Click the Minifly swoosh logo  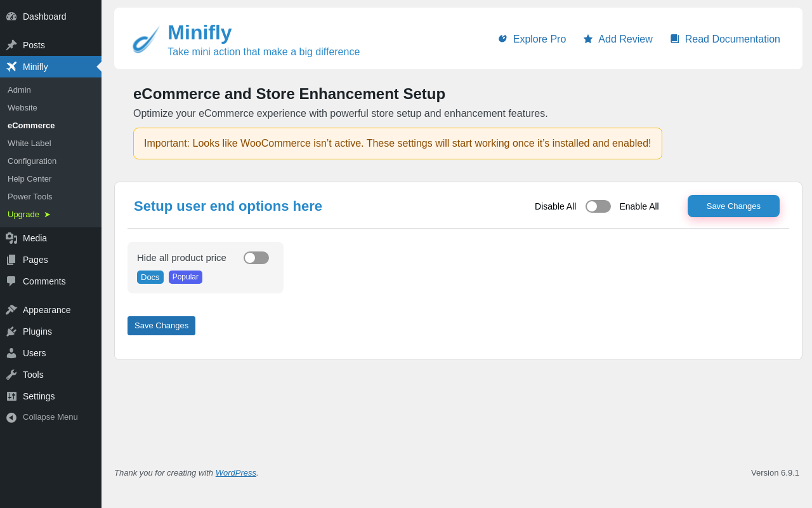(146, 39)
